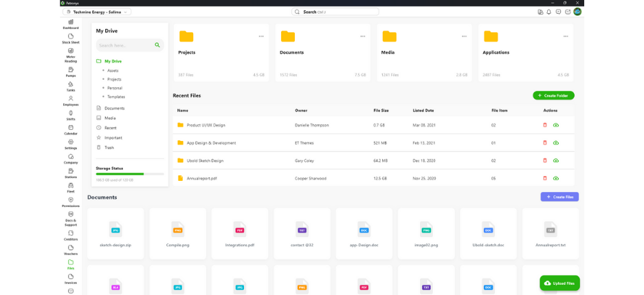Select My Drive in the tree
This screenshot has height=295, width=644.
tap(113, 61)
